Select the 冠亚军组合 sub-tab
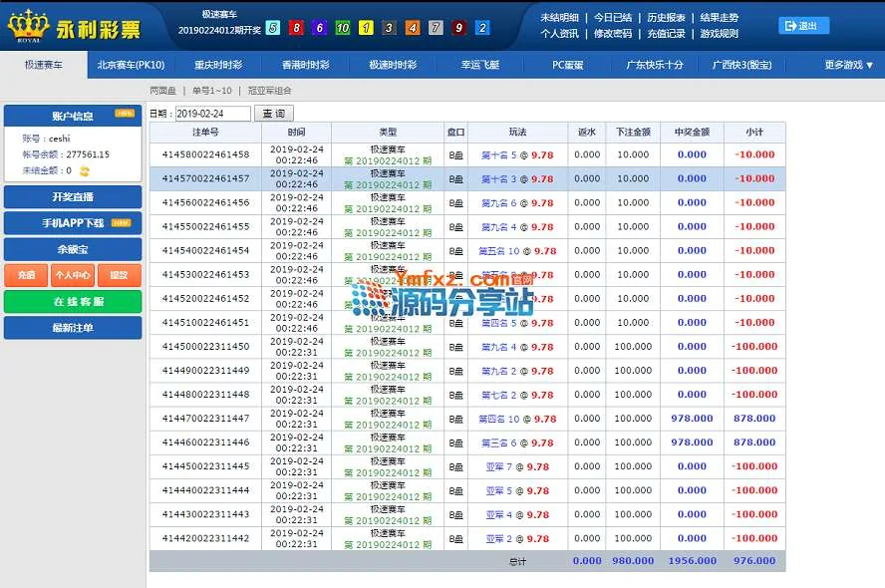This screenshot has height=588, width=885. (x=270, y=90)
